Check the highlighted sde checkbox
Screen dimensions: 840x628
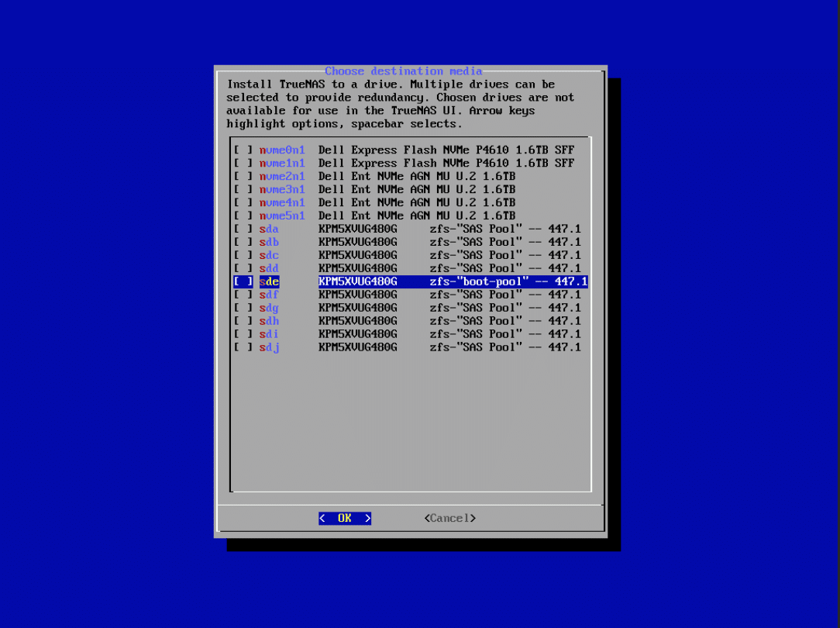243,281
